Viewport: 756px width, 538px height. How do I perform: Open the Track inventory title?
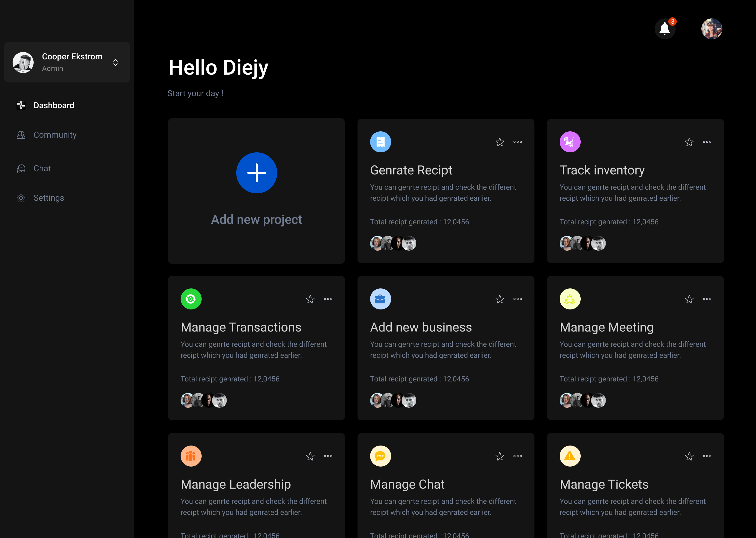[x=602, y=170]
